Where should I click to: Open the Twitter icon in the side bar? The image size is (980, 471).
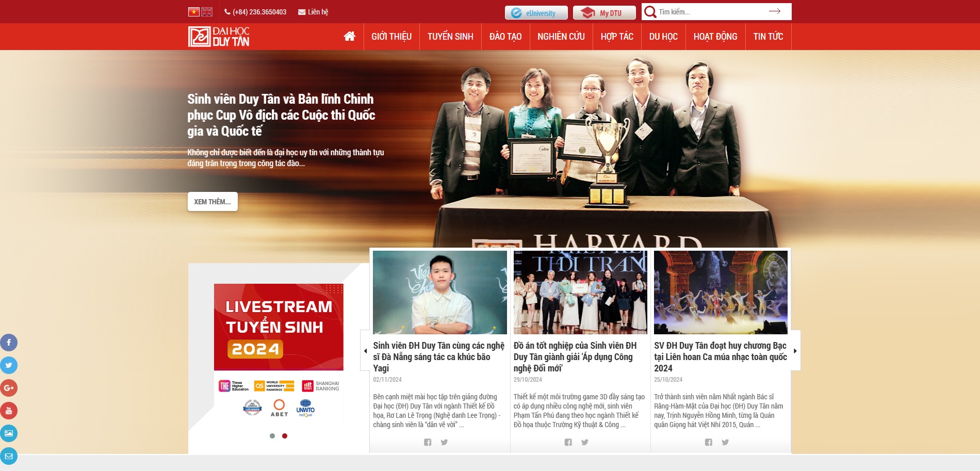[9, 365]
